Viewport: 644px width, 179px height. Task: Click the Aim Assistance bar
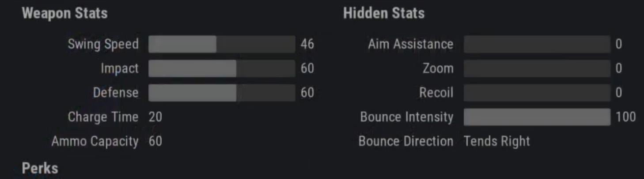click(x=537, y=44)
